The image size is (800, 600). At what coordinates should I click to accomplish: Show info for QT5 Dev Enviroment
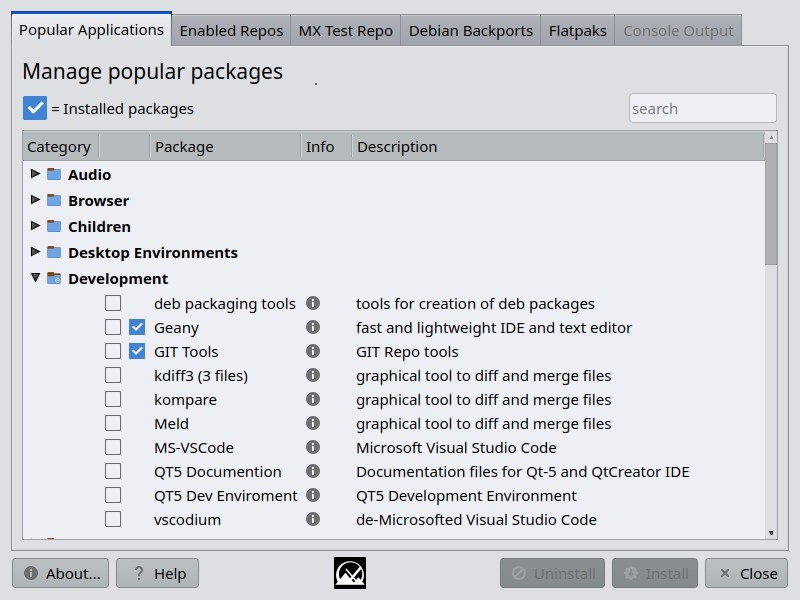[x=313, y=495]
